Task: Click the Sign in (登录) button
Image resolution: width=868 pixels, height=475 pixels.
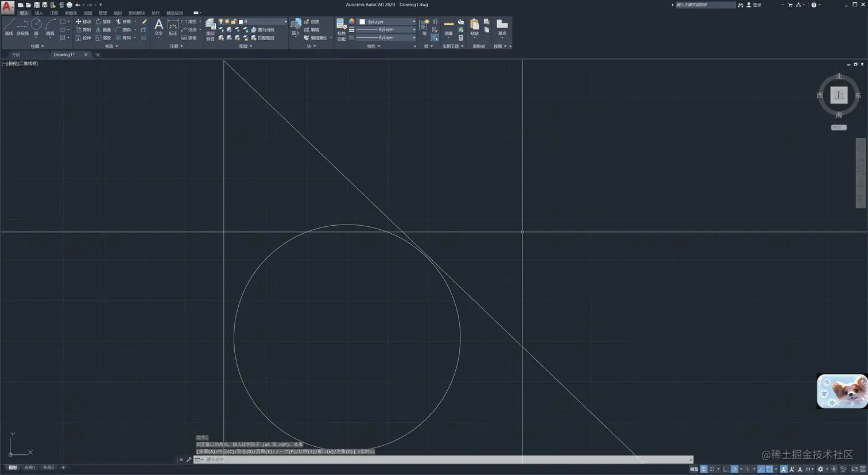Action: click(754, 5)
